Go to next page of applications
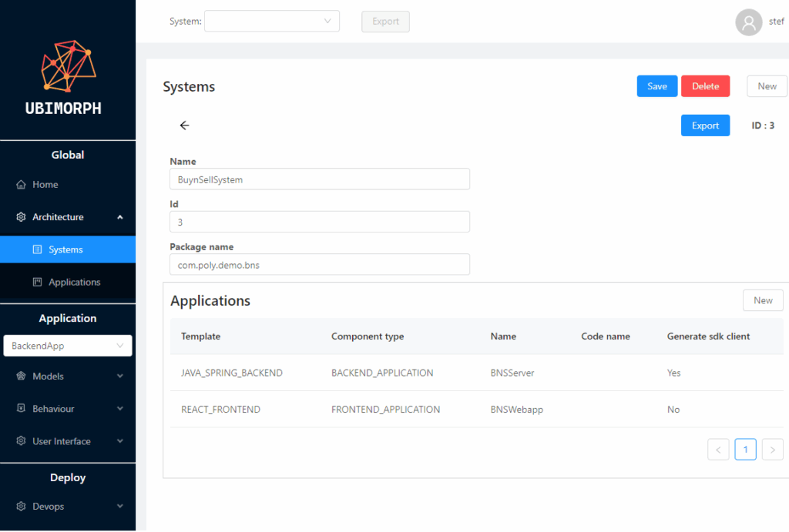The image size is (789, 532). click(772, 450)
